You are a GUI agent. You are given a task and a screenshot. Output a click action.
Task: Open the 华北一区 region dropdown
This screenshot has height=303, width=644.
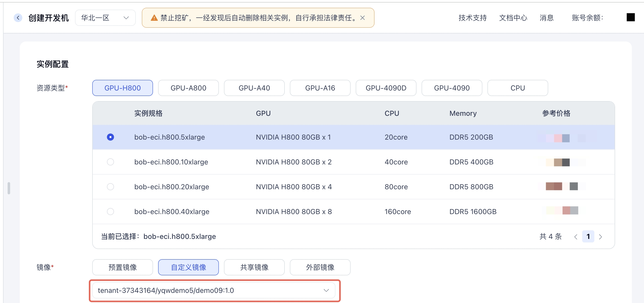tap(105, 18)
